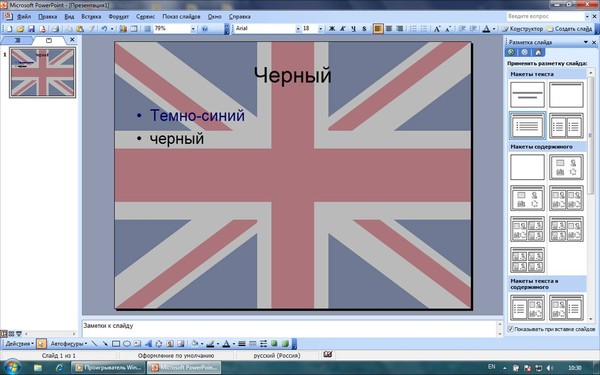Click the Windows Start orb

pyautogui.click(x=11, y=367)
